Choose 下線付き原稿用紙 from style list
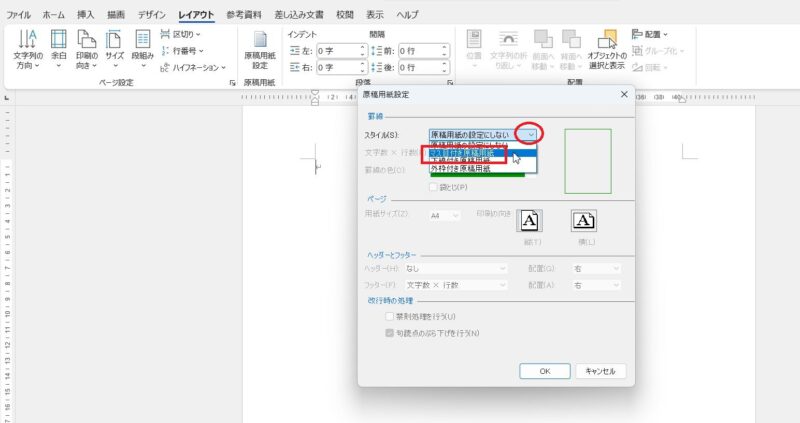The width and height of the screenshot is (800, 423). click(483, 161)
